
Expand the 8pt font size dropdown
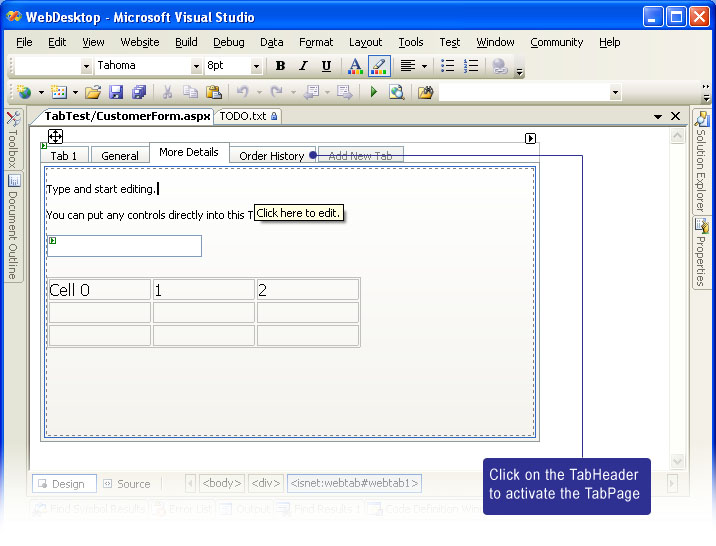point(256,66)
